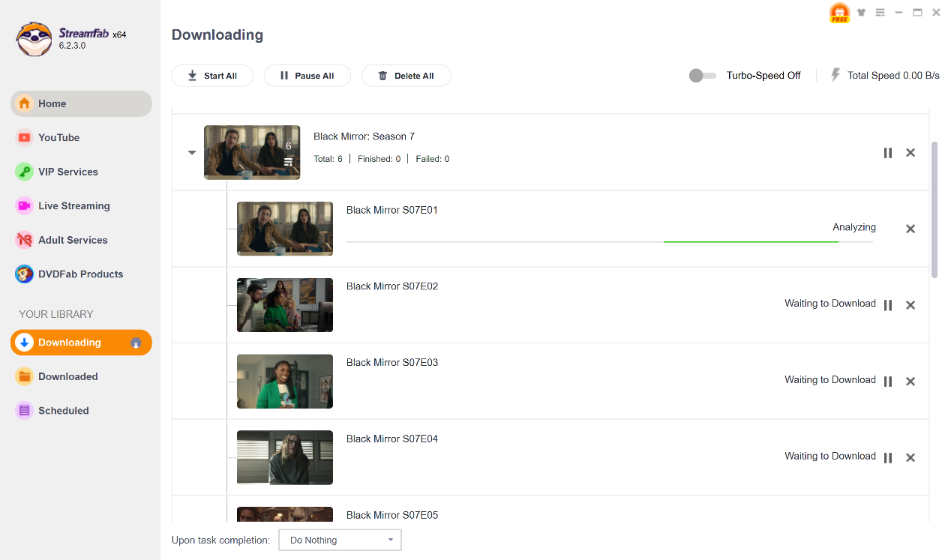Pause the Black Mirror S07E03 download
Viewport: 951px width, 560px height.
point(888,382)
